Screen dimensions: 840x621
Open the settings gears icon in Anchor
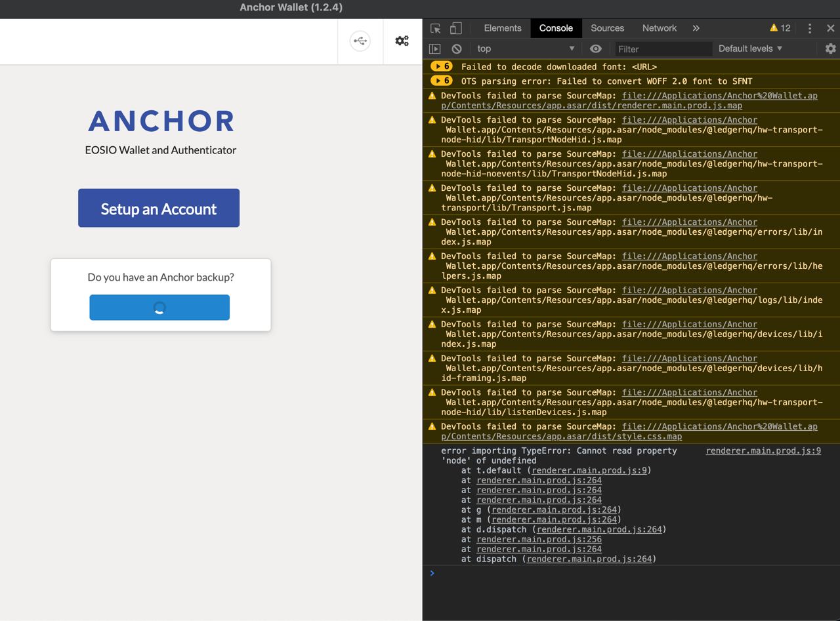[x=402, y=41]
